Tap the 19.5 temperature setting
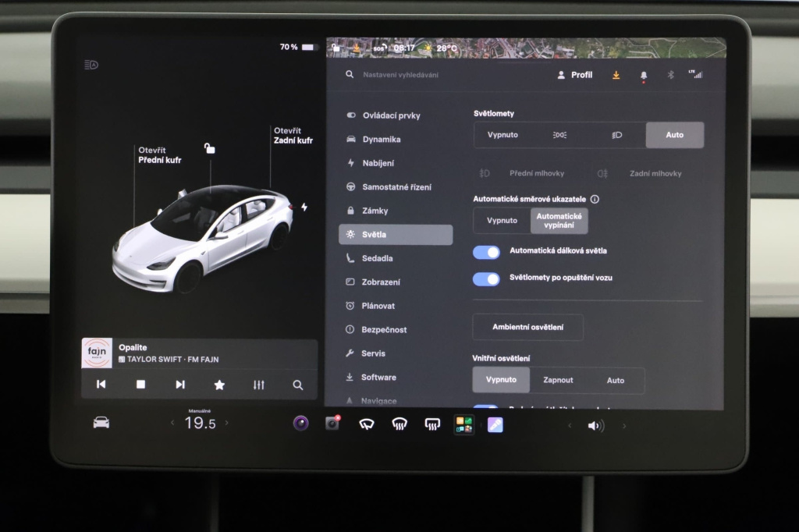This screenshot has width=799, height=532. (200, 423)
